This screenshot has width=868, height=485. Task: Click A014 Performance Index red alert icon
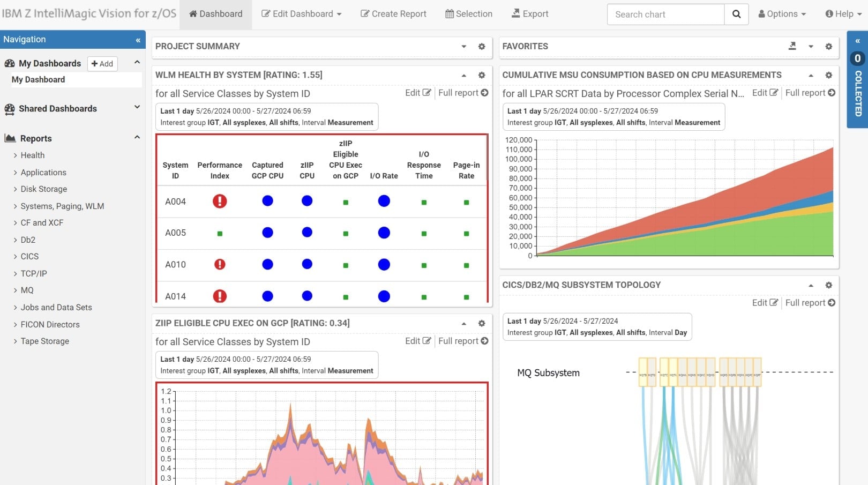(x=220, y=296)
